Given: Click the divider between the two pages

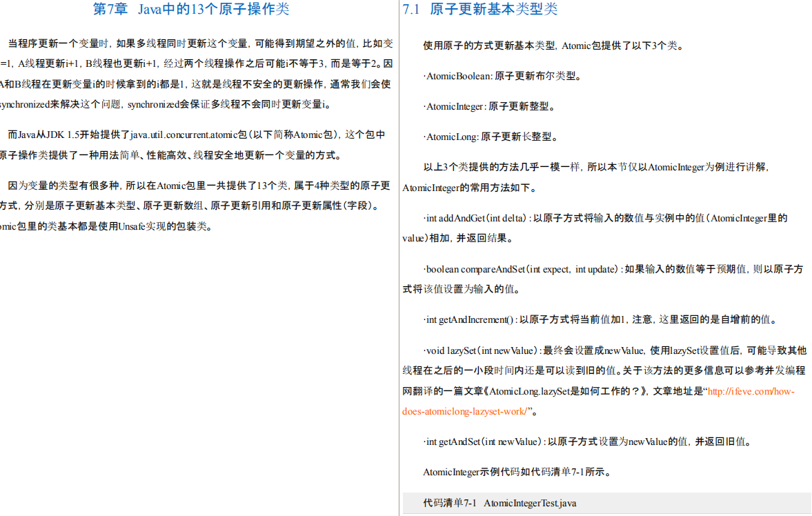Looking at the screenshot, I should point(398,258).
